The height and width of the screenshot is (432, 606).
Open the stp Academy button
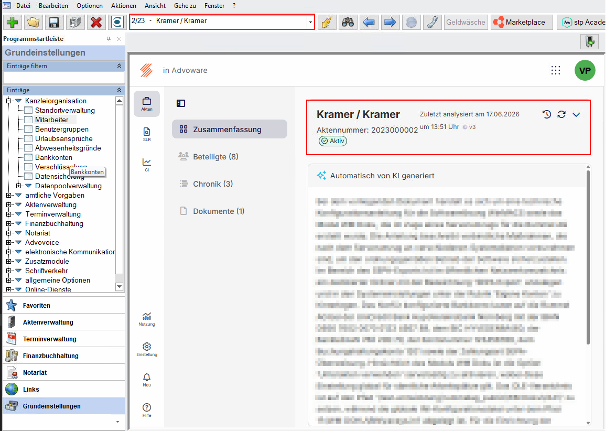[x=582, y=22]
